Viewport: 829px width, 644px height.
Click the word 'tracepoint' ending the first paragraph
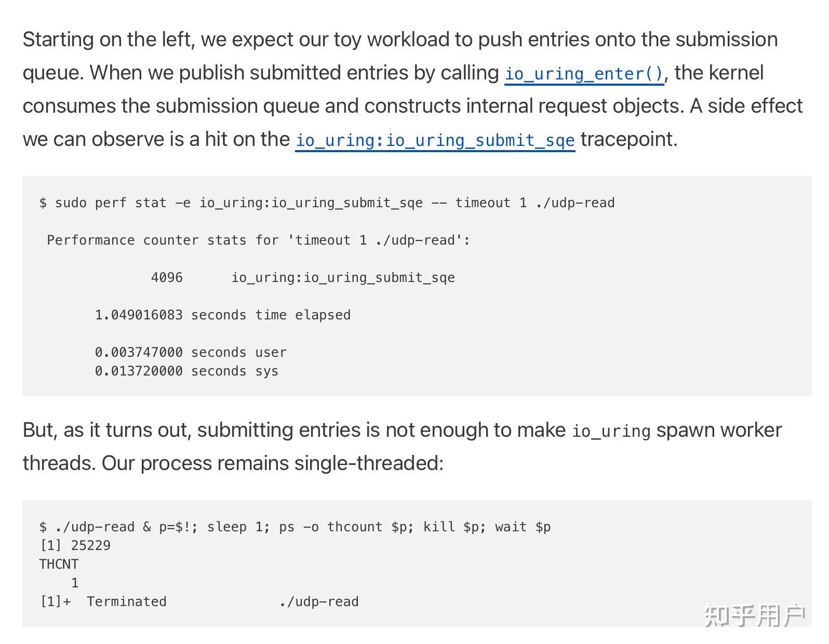pyautogui.click(x=627, y=139)
